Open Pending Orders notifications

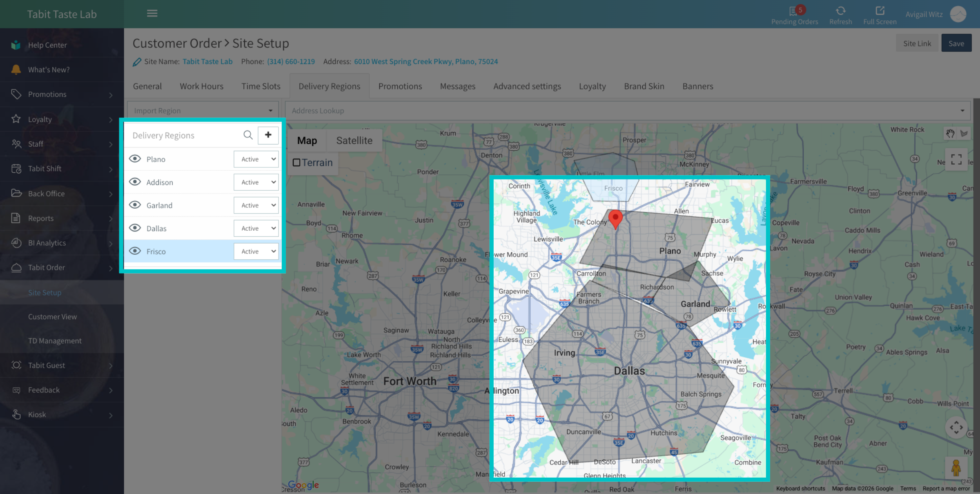(794, 15)
